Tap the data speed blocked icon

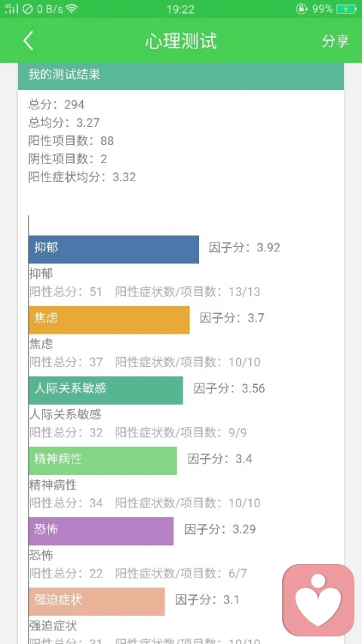[27, 9]
